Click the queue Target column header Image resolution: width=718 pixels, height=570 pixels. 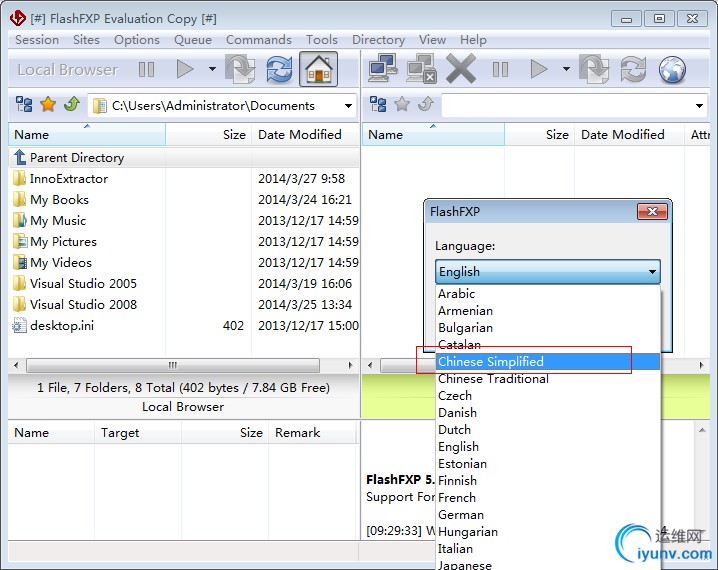pyautogui.click(x=138, y=433)
